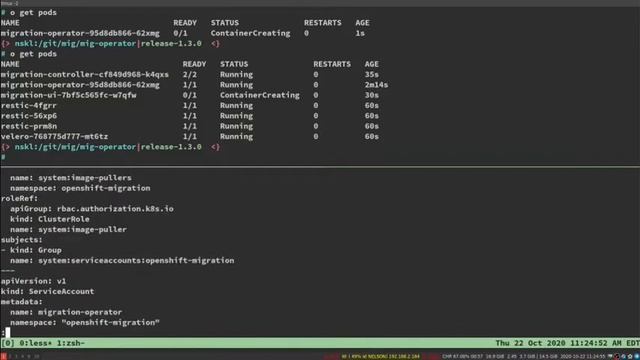
Task: Select pod name migration-ui-7bf5c565fc-w7qfw
Action: (x=69, y=95)
